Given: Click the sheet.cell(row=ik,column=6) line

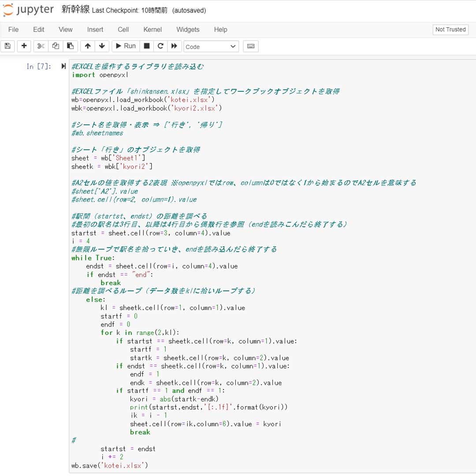Looking at the screenshot, I should (x=205, y=424).
